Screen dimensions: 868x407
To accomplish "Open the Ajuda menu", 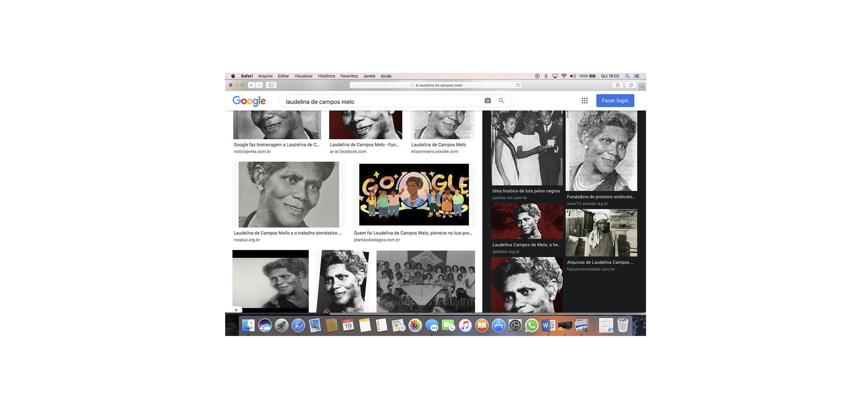I will [x=386, y=76].
